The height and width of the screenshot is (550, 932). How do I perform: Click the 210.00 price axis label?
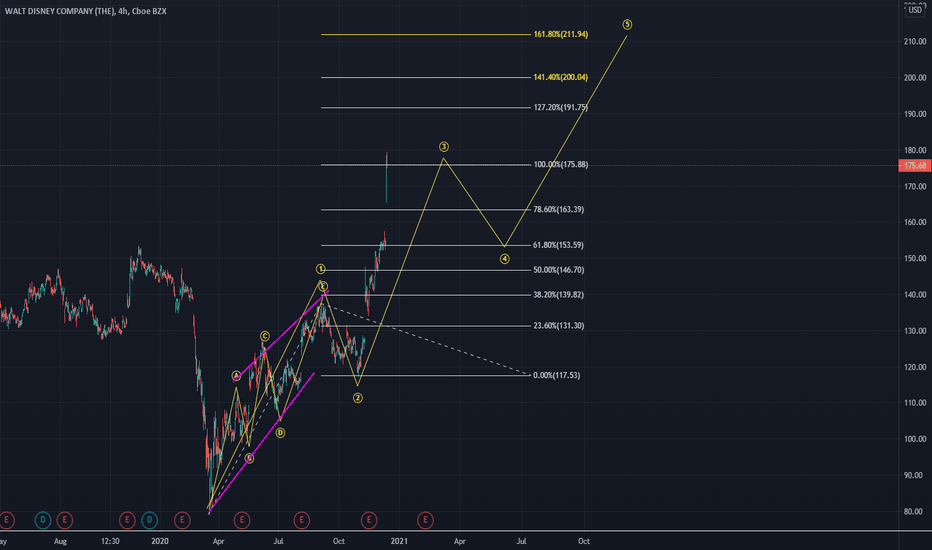(x=915, y=42)
